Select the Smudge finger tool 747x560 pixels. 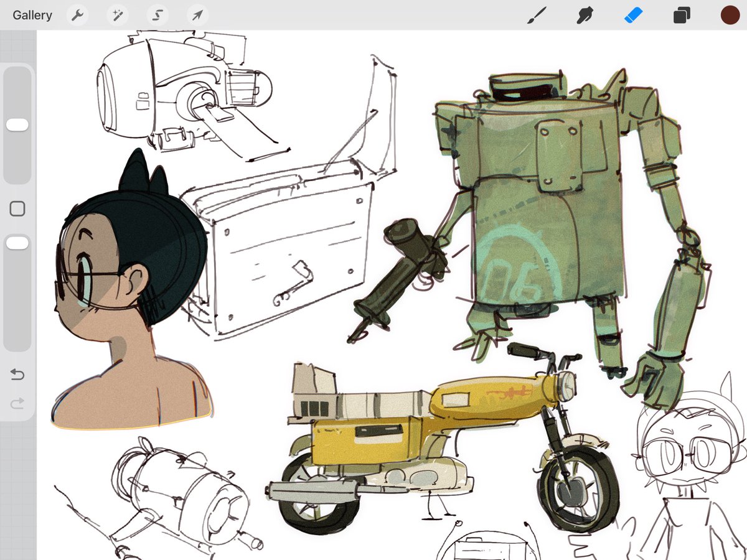[x=585, y=15]
